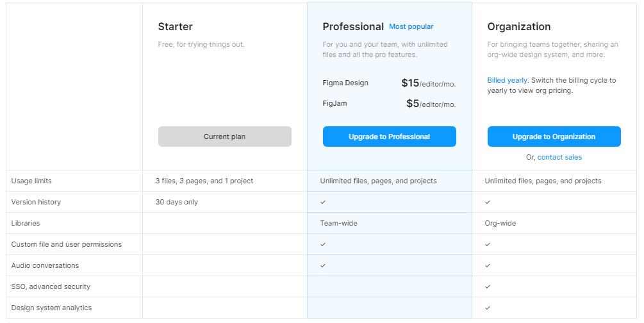
Task: Click the FigJam $5 price
Action: coord(431,104)
